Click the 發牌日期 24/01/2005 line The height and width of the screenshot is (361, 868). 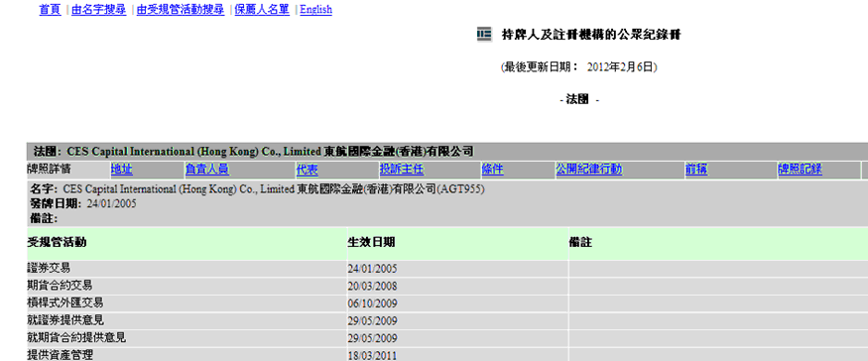(83, 203)
